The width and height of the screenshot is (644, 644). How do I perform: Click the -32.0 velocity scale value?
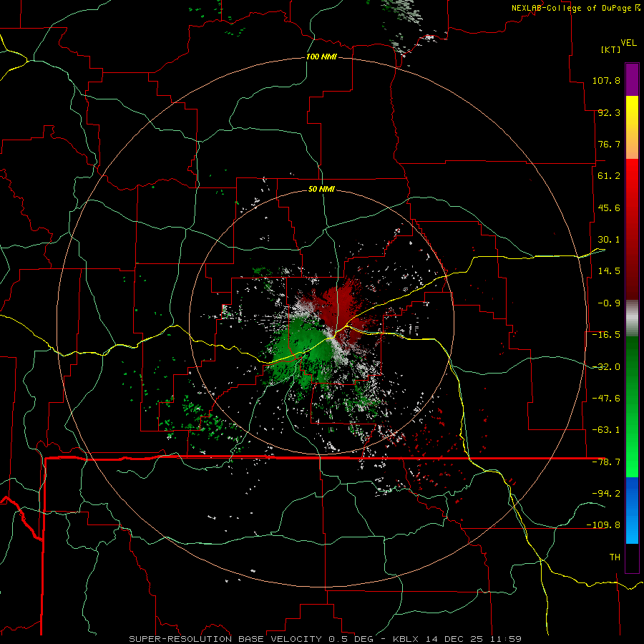pos(606,367)
